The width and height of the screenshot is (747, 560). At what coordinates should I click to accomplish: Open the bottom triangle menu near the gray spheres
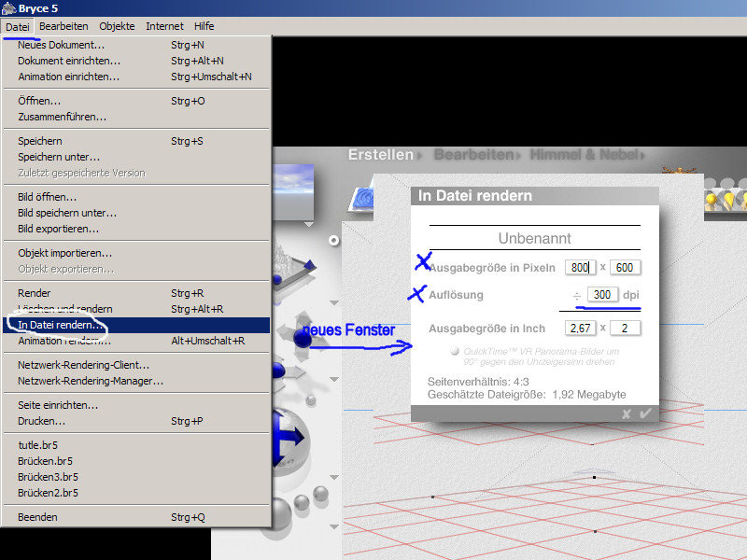tap(334, 526)
